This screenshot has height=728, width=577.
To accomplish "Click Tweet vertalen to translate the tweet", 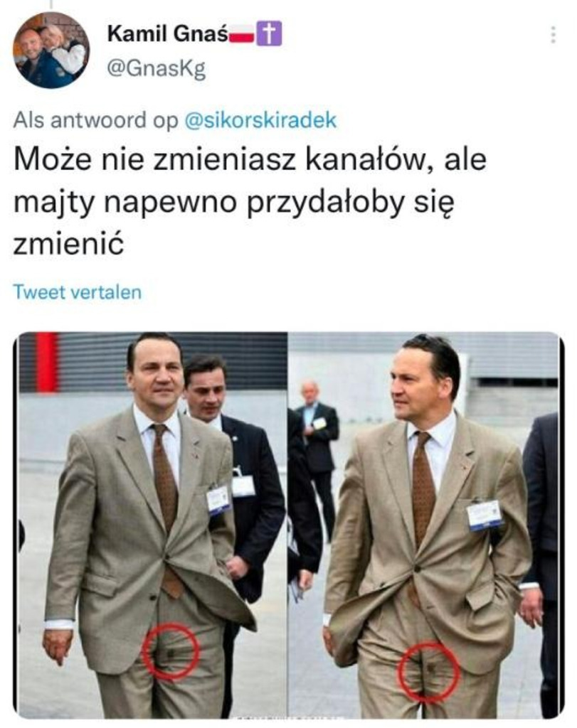I will [77, 292].
